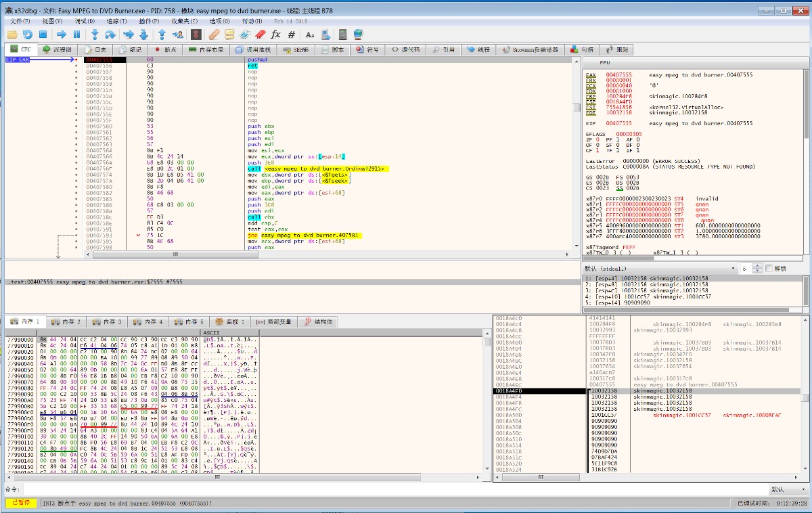Click the Step Into icon
Screen dimensions: 812x513
pos(95,34)
